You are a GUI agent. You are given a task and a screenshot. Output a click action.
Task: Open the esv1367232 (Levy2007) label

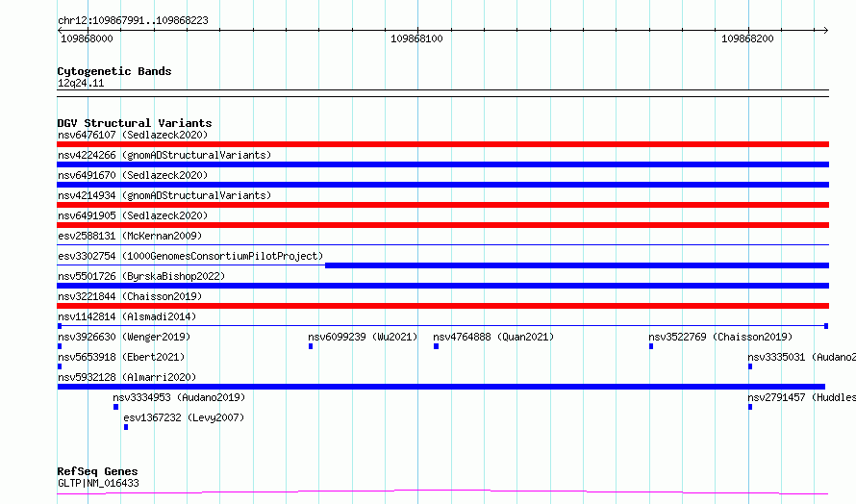click(184, 417)
